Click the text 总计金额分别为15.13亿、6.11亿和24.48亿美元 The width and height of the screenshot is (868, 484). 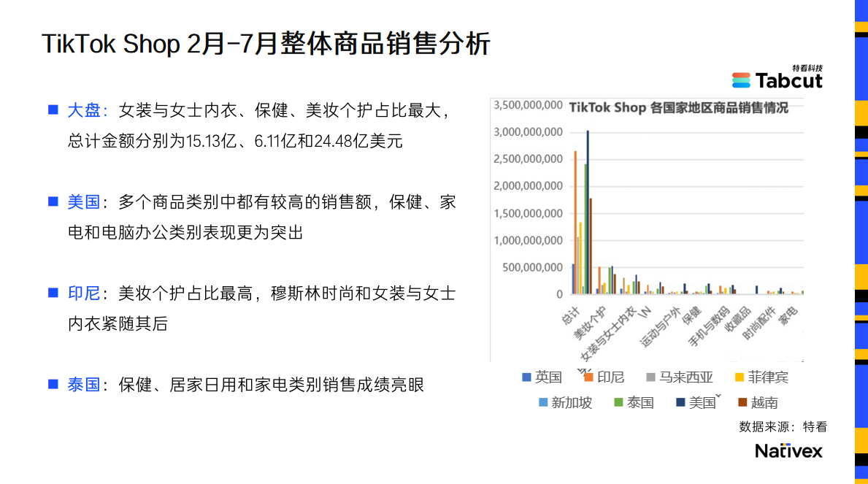pos(235,141)
